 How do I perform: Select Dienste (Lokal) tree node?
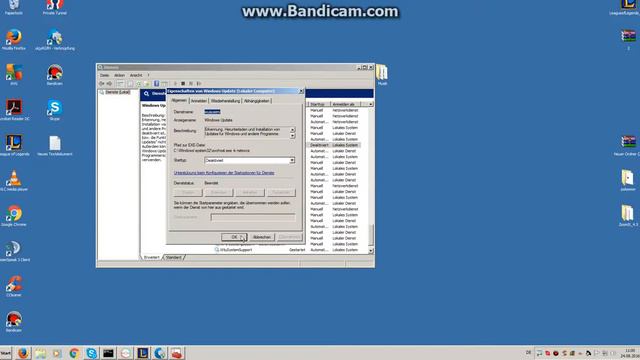tap(118, 92)
